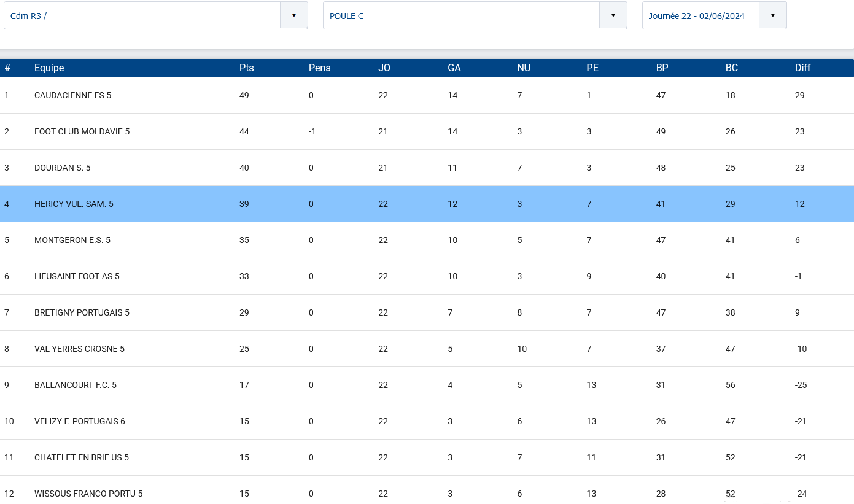Select the VELIZY F. PORTUGAIS 6 team
854x504 pixels.
tap(80, 421)
